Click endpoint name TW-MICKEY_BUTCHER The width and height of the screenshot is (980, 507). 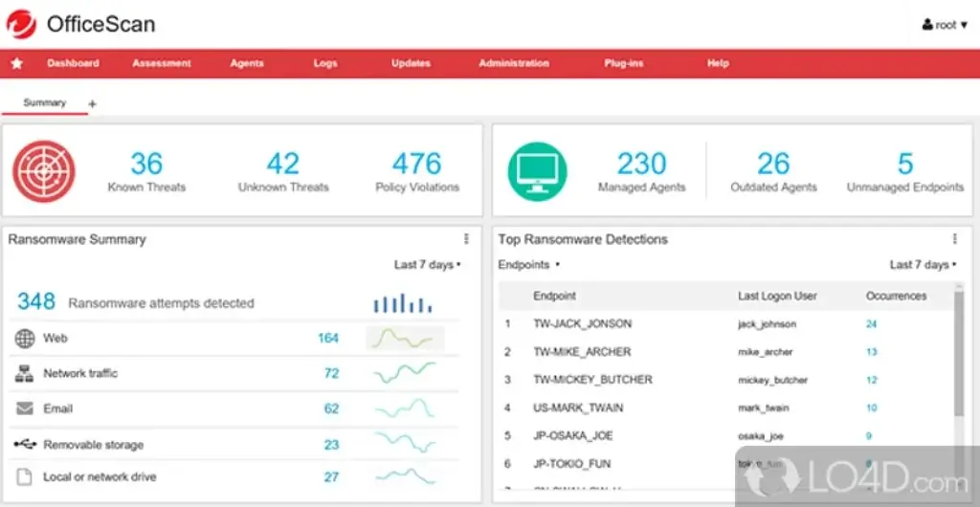tap(592, 380)
